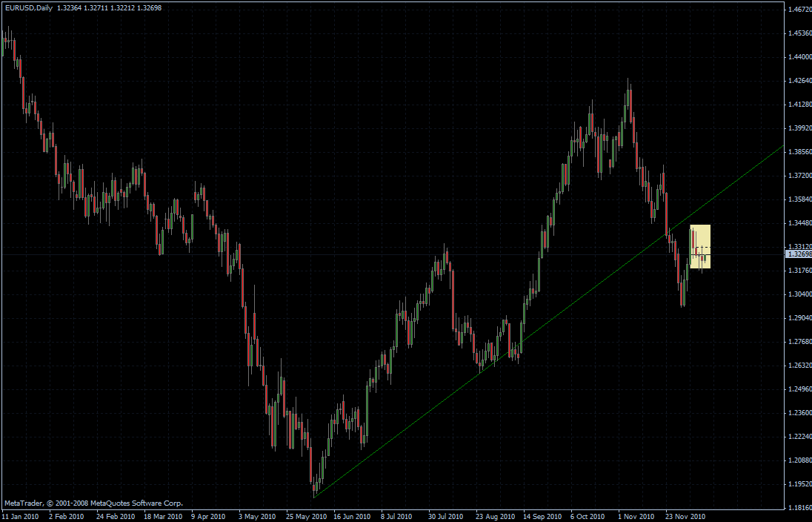The height and width of the screenshot is (522, 812).
Task: Click the 1 Nov 2010 date label
Action: (x=636, y=516)
